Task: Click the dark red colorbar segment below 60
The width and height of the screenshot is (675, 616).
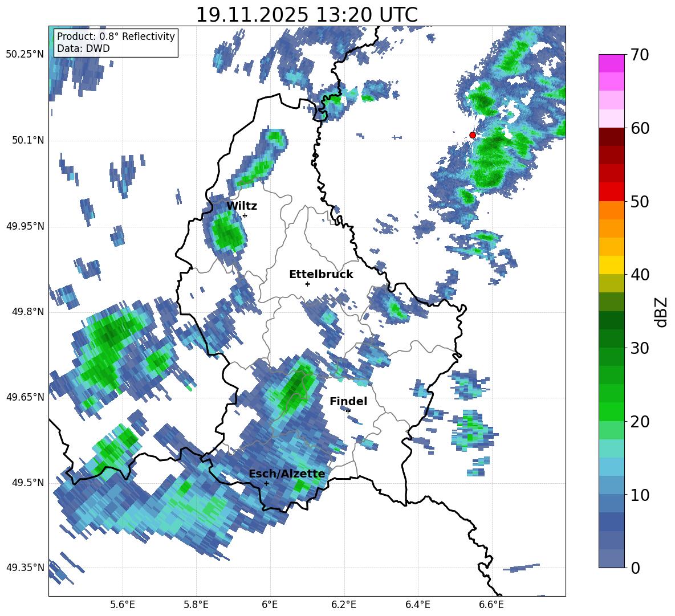Action: (611, 136)
